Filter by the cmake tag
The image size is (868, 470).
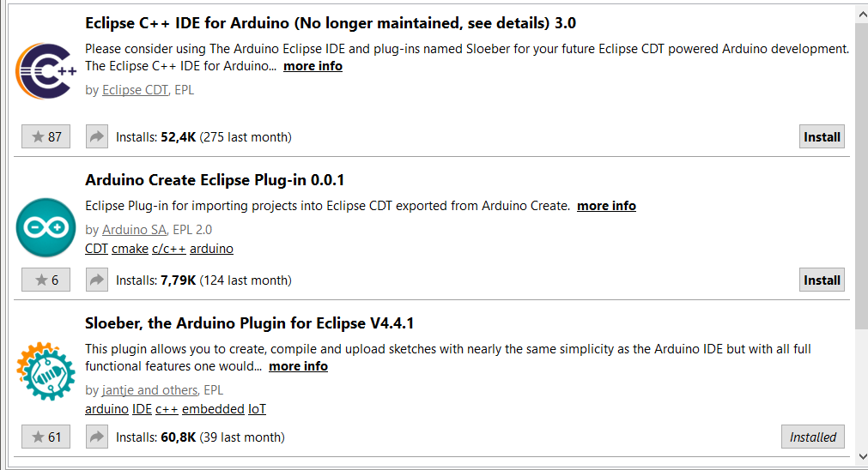click(x=131, y=249)
